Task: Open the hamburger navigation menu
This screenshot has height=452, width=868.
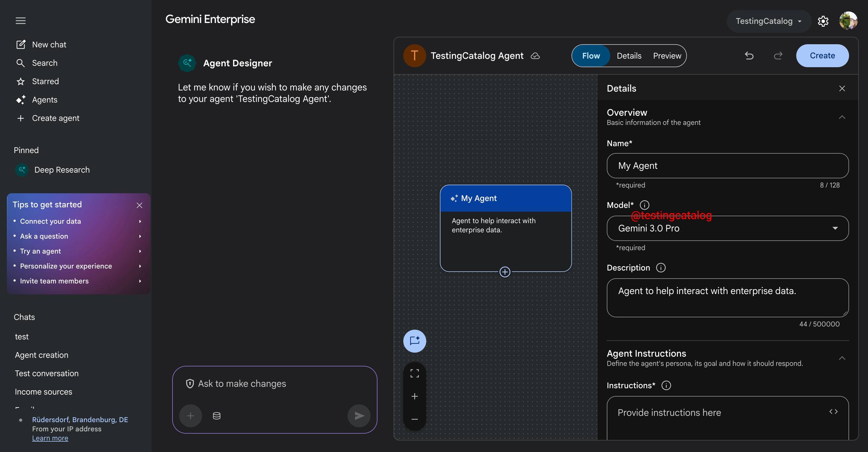Action: click(x=21, y=21)
